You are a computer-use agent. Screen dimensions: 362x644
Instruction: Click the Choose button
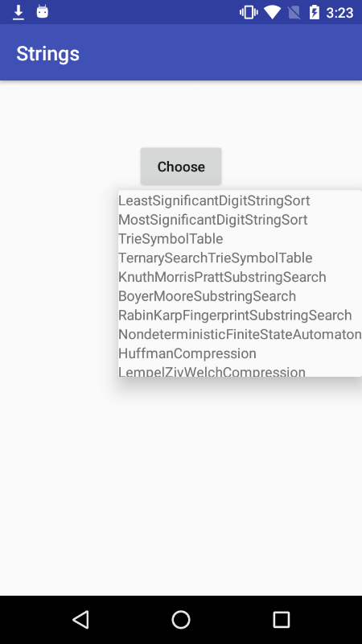pyautogui.click(x=181, y=167)
